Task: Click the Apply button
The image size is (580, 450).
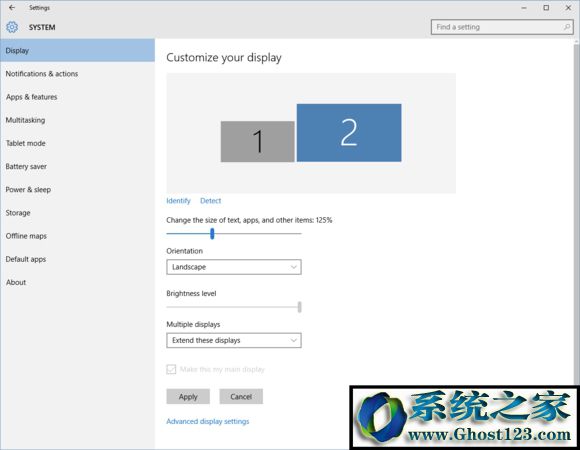Action: pyautogui.click(x=188, y=396)
